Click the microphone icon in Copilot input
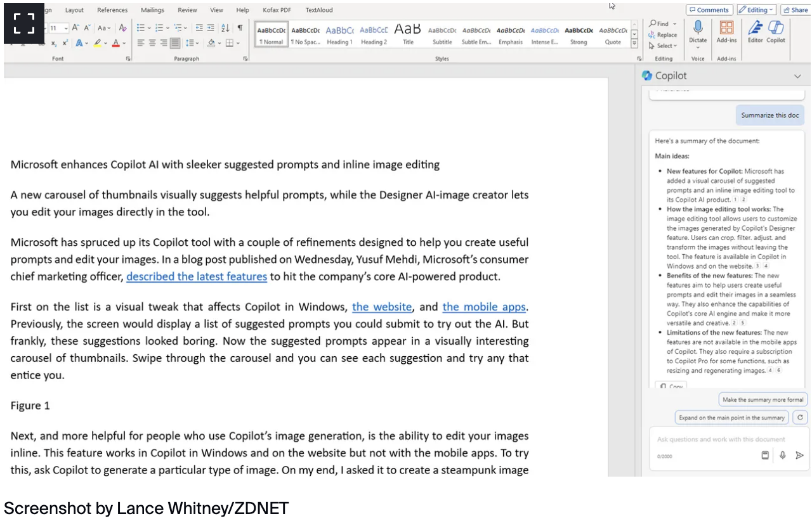The height and width of the screenshot is (521, 812). coord(782,455)
